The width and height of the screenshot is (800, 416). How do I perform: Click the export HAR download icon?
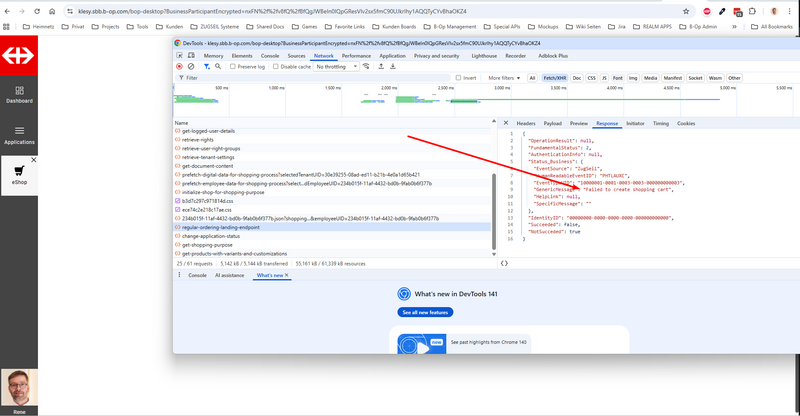point(393,66)
